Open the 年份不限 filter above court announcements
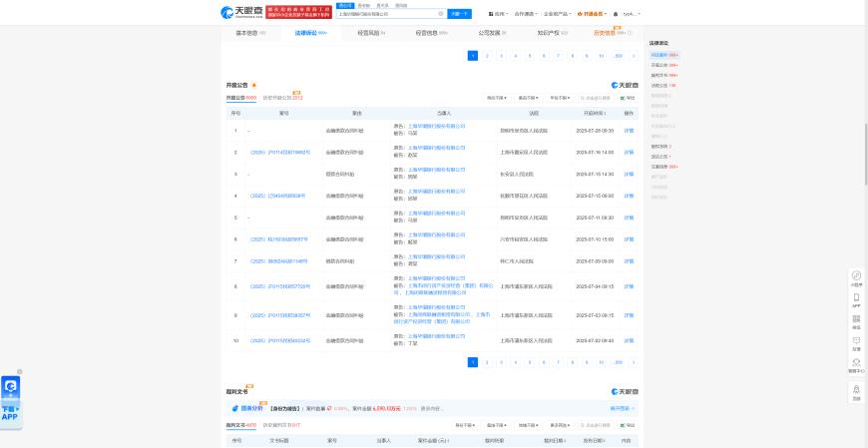 point(560,98)
